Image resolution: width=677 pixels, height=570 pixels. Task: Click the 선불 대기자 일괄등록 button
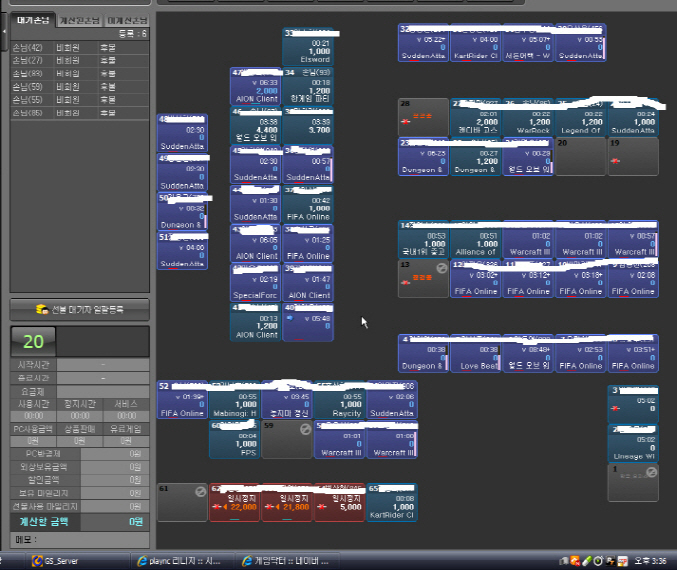click(x=80, y=309)
